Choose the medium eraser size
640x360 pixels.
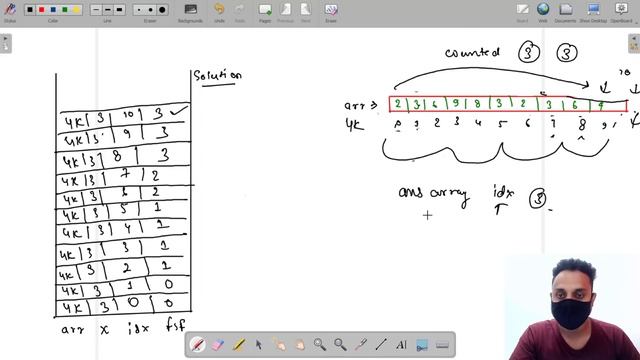point(150,9)
